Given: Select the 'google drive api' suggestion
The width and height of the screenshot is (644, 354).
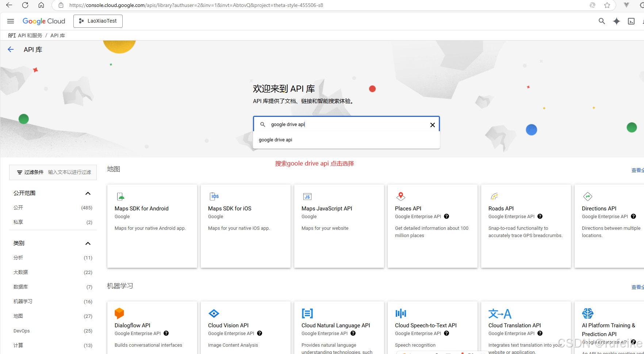Looking at the screenshot, I should click(x=346, y=140).
